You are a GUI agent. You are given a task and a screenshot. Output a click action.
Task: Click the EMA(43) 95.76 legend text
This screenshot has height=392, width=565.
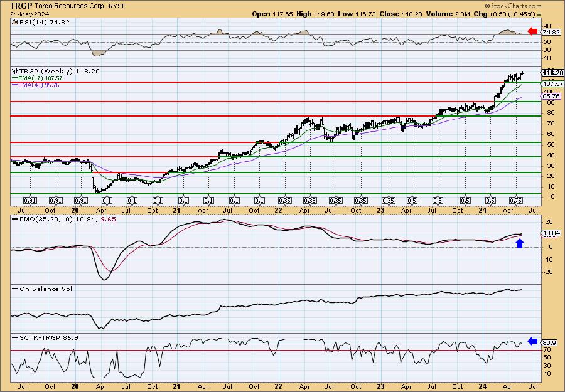click(x=39, y=85)
